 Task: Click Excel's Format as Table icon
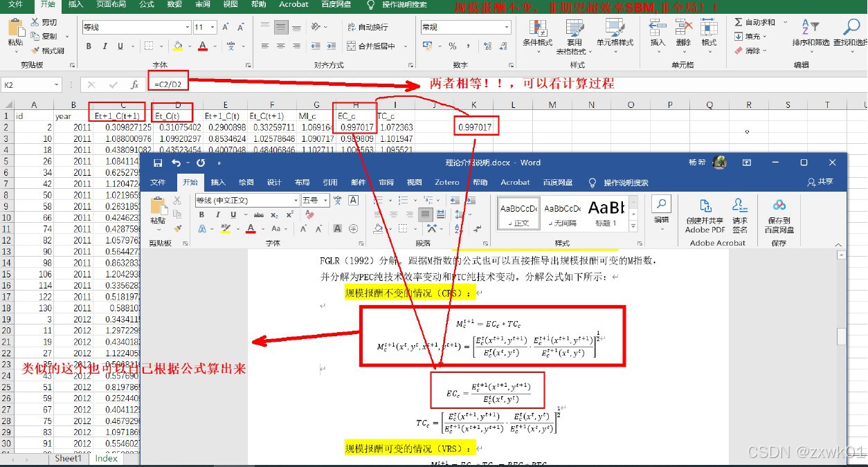575,28
